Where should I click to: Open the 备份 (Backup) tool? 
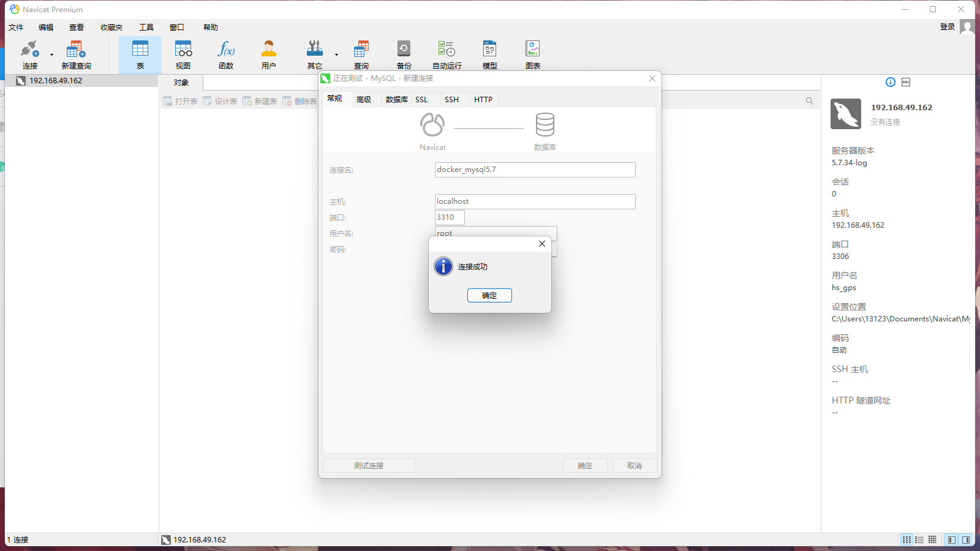pos(404,54)
